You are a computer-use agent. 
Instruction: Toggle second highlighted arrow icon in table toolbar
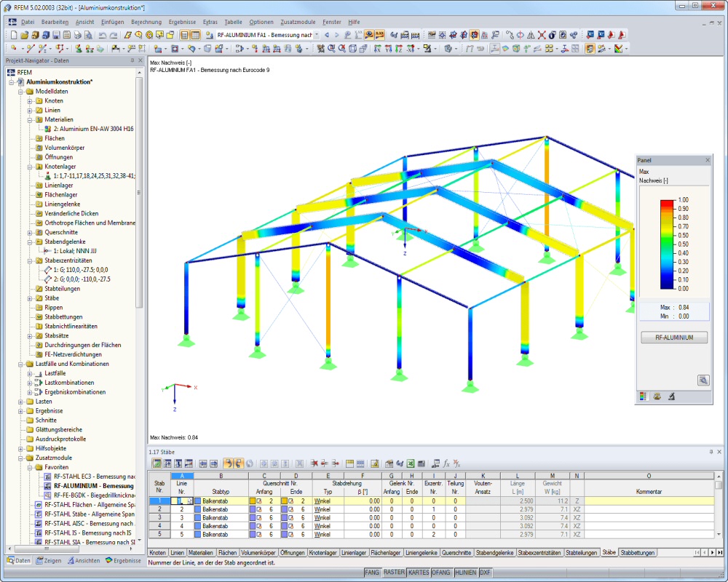tap(239, 463)
